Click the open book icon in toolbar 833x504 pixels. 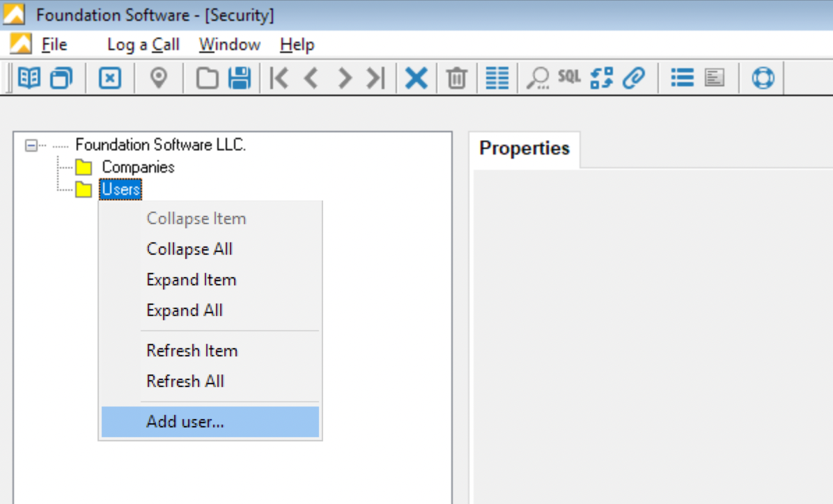click(29, 78)
